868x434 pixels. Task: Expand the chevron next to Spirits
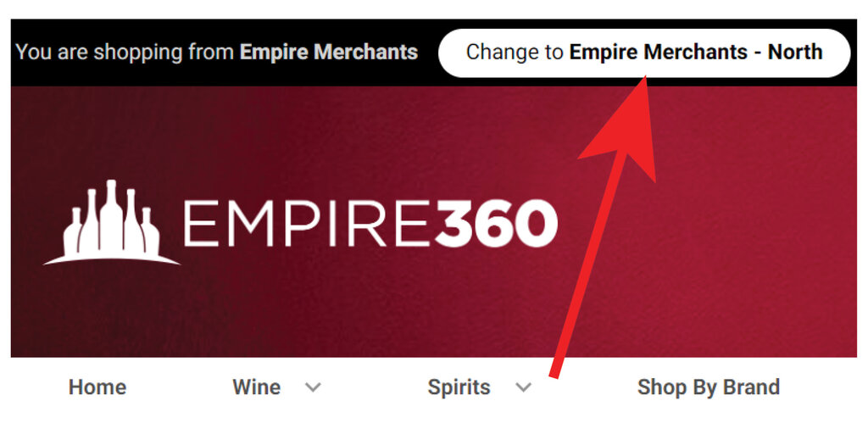click(x=523, y=387)
